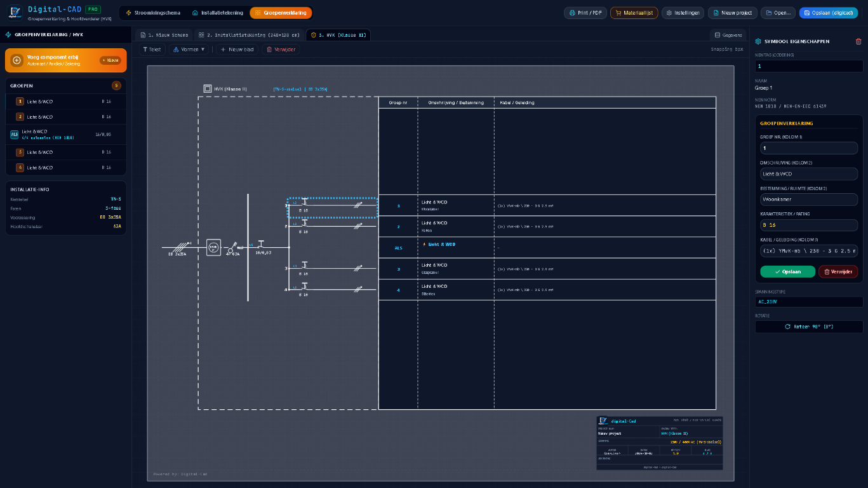This screenshot has height=488, width=868.
Task: Select group badge 4 in Groepen list
Action: click(x=20, y=168)
